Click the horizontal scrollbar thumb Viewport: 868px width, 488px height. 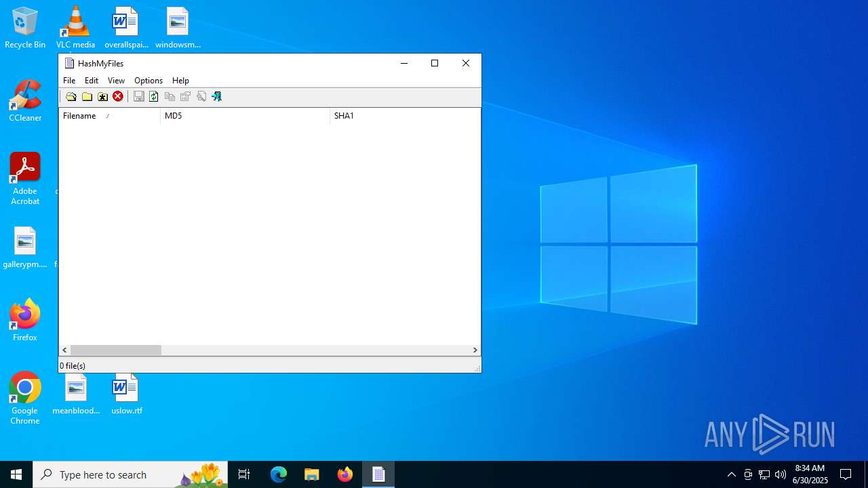pos(116,350)
